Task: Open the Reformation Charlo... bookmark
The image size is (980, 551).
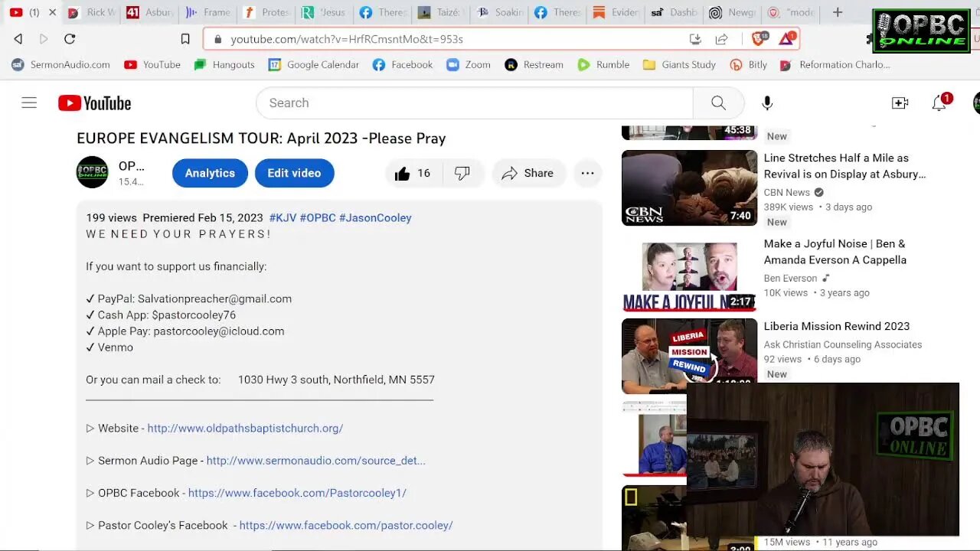Action: 835,65
